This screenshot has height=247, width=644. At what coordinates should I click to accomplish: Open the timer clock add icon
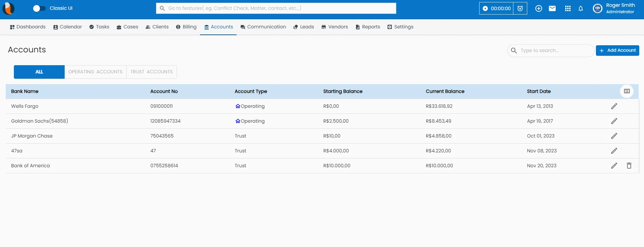coord(520,8)
